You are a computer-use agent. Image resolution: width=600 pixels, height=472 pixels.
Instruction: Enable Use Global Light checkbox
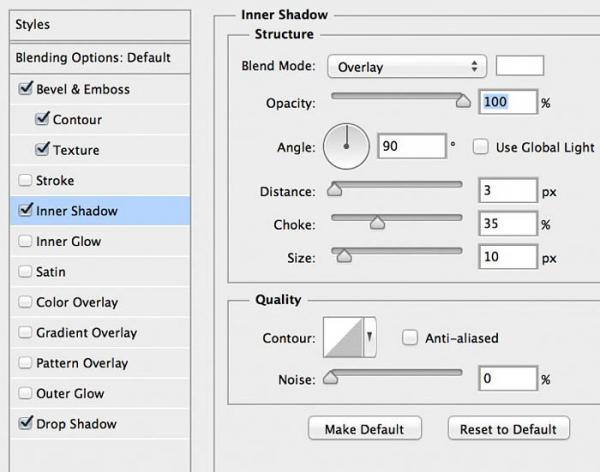[480, 147]
